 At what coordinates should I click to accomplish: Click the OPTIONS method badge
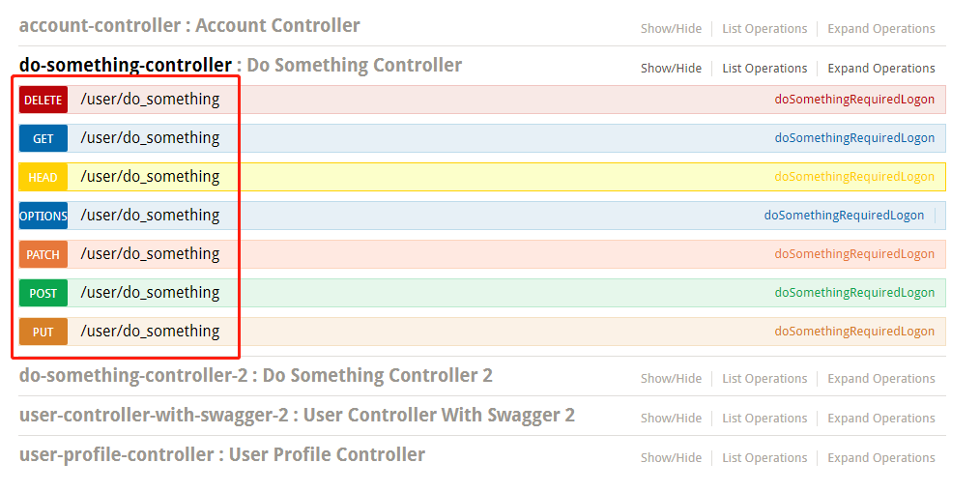click(43, 216)
